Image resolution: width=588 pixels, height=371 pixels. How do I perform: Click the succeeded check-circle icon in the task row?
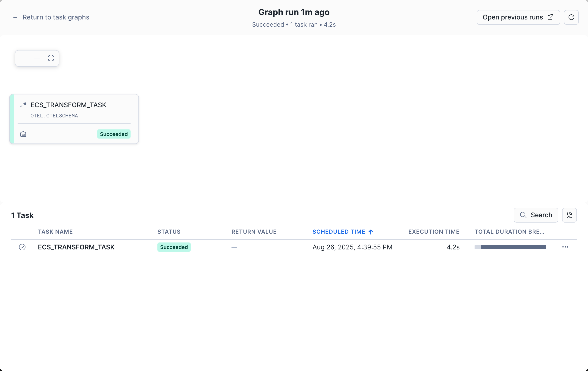22,247
